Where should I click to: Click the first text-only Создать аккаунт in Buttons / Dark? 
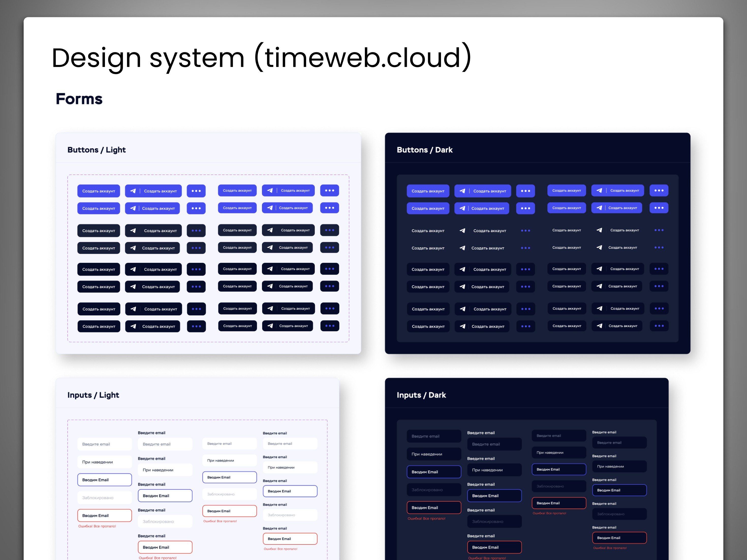coord(428,231)
